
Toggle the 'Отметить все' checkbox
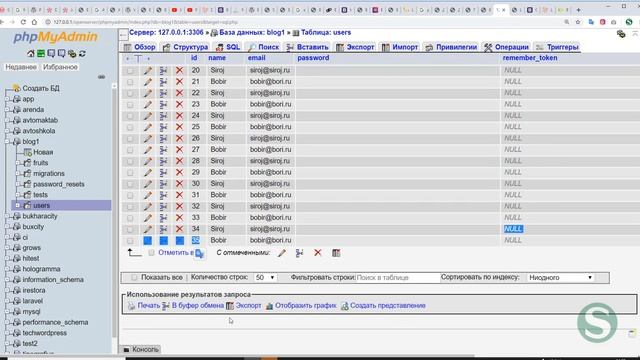[151, 253]
